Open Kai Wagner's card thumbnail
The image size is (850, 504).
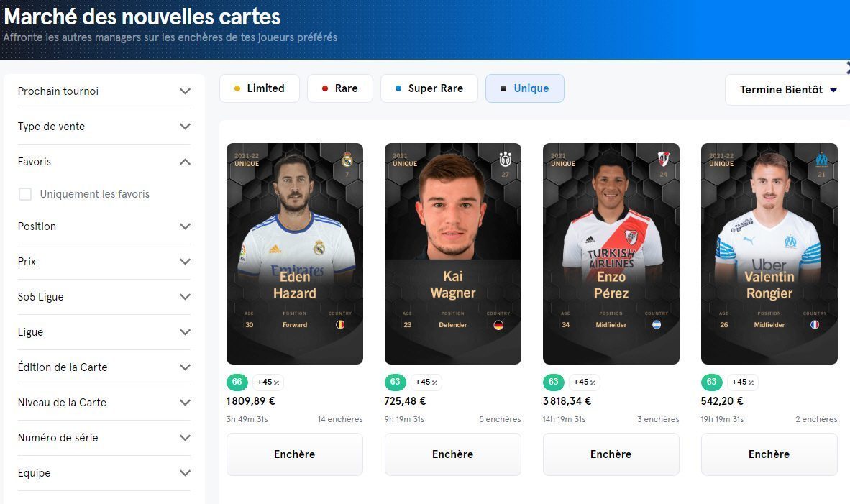tap(452, 252)
